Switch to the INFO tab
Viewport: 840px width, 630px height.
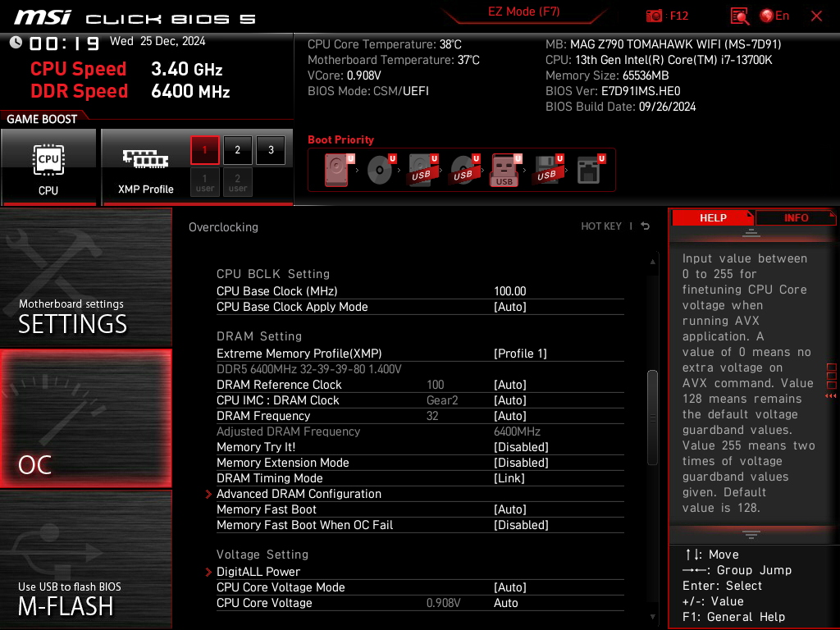coord(796,218)
